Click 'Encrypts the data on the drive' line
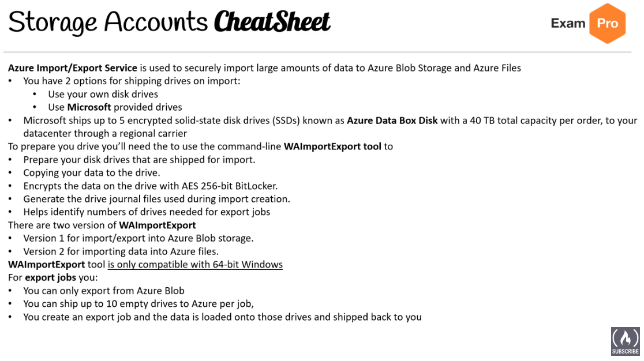 (x=150, y=186)
